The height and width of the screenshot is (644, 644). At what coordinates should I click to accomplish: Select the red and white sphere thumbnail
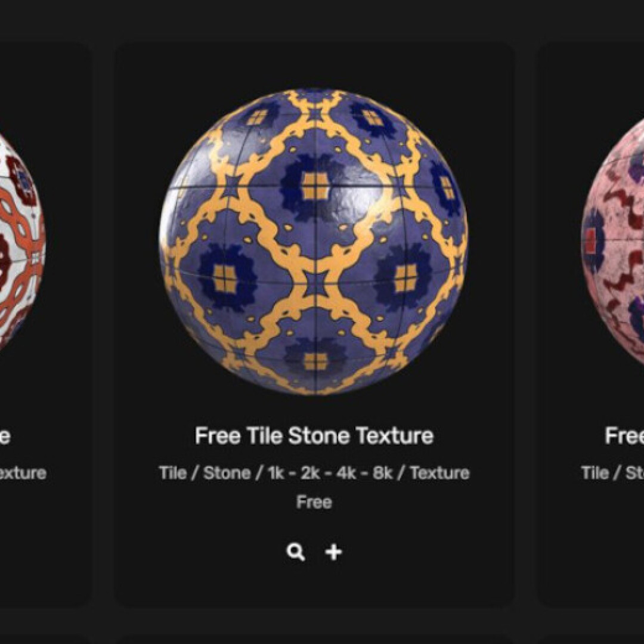[21, 242]
